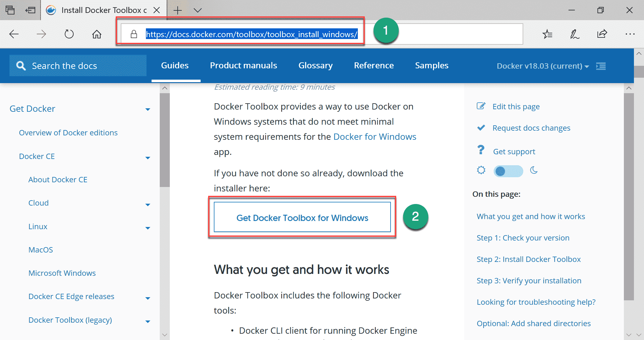Jump to Step 1: Check your version
This screenshot has width=644, height=340.
[523, 238]
